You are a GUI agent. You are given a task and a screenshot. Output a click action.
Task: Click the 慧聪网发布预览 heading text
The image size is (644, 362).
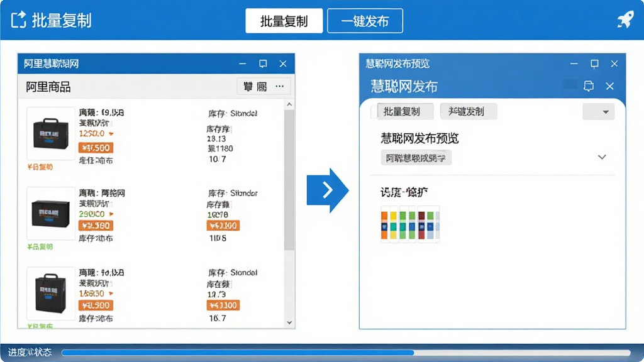[419, 138]
